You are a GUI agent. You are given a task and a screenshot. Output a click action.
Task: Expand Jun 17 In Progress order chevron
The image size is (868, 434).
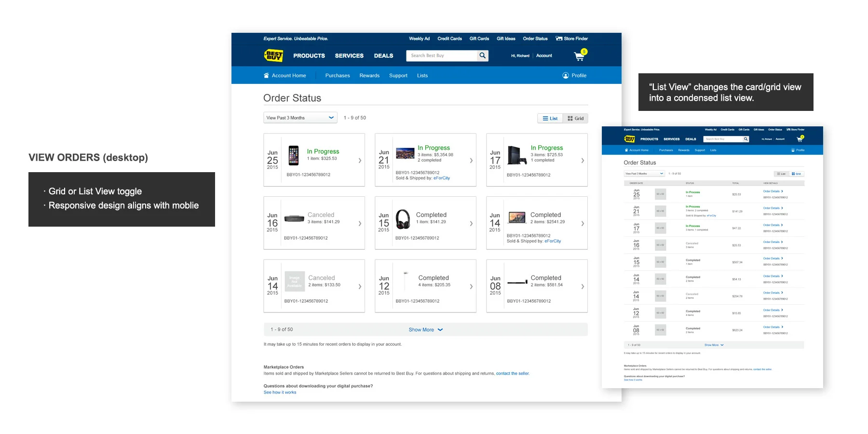coord(583,161)
